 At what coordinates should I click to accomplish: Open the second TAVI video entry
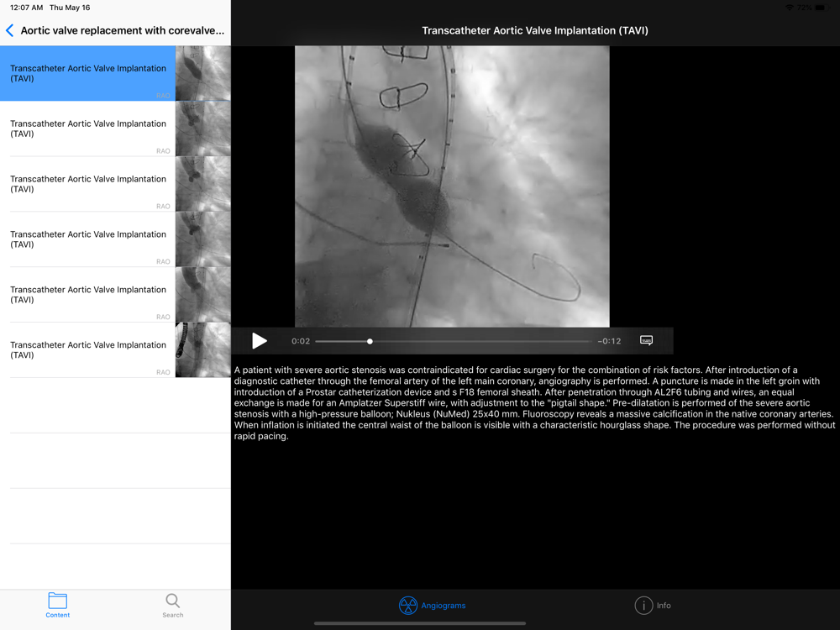tap(88, 129)
